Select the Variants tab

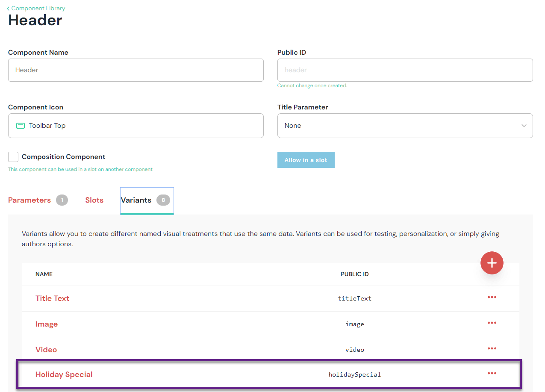coord(136,200)
